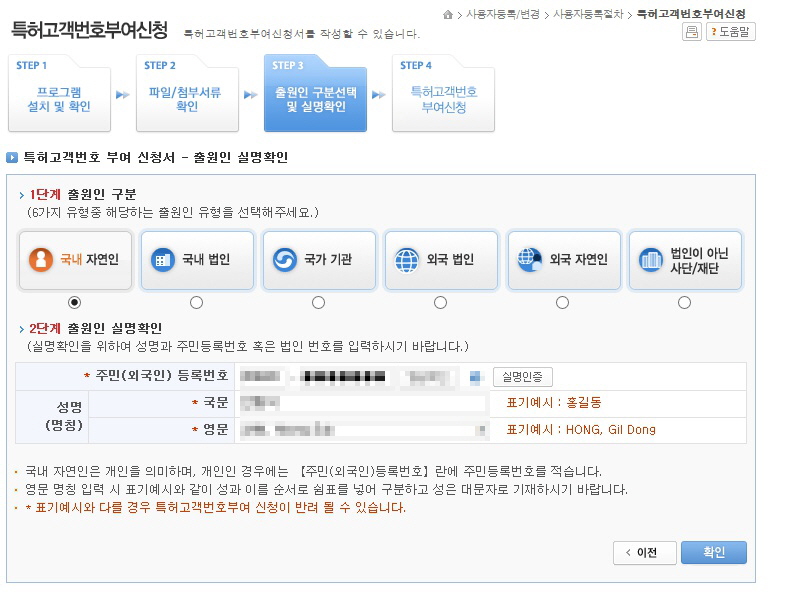Select the 외국 법인 radio button
The image size is (788, 602).
tap(440, 303)
